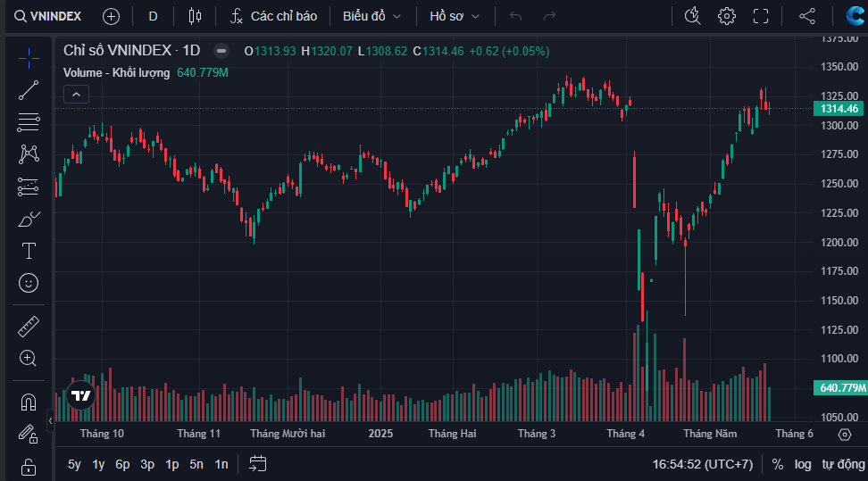The height and width of the screenshot is (481, 868).
Task: Set range to 1y
Action: point(98,464)
